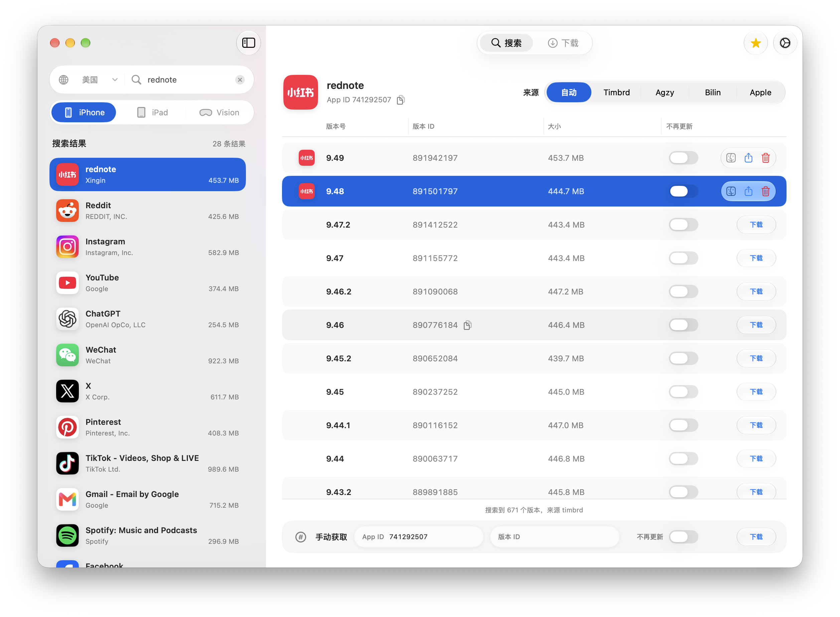Select Pinterest in search results

(147, 427)
